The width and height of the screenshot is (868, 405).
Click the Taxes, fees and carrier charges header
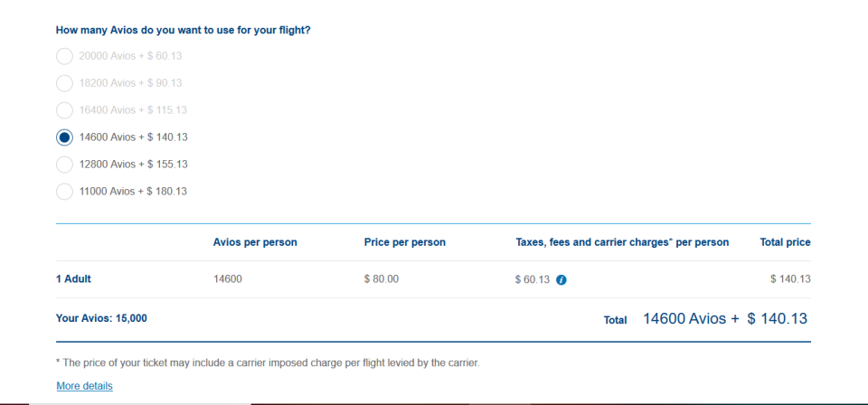coord(622,242)
